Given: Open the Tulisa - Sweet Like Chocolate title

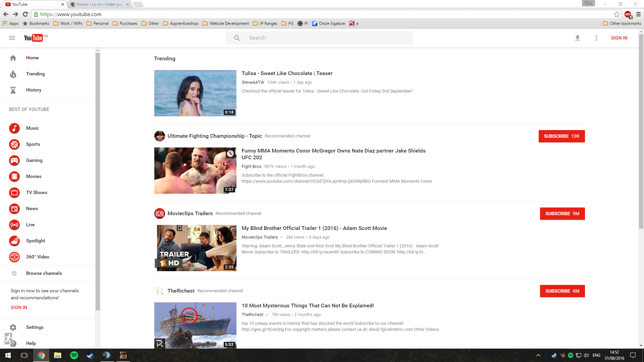Looking at the screenshot, I should coord(287,73).
